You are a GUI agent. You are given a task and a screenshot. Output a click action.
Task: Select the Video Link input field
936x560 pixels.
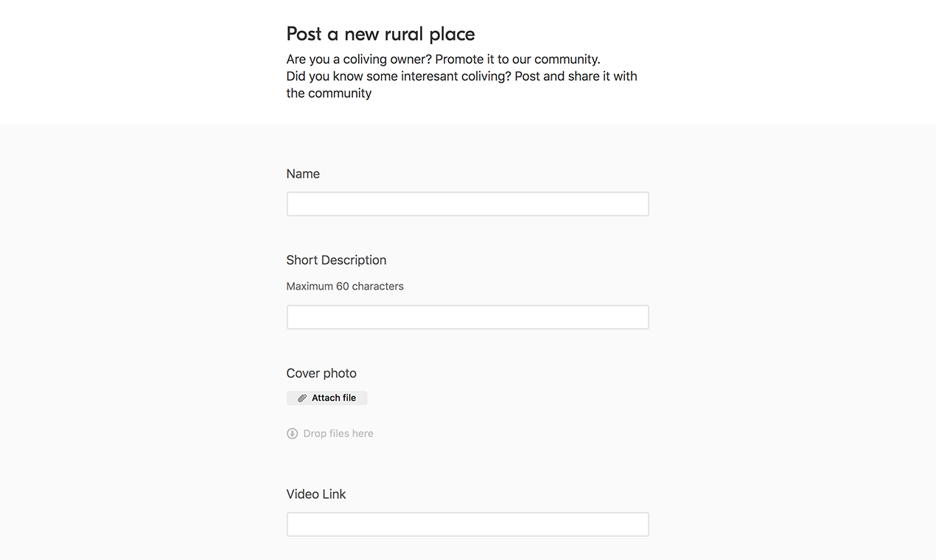click(467, 525)
